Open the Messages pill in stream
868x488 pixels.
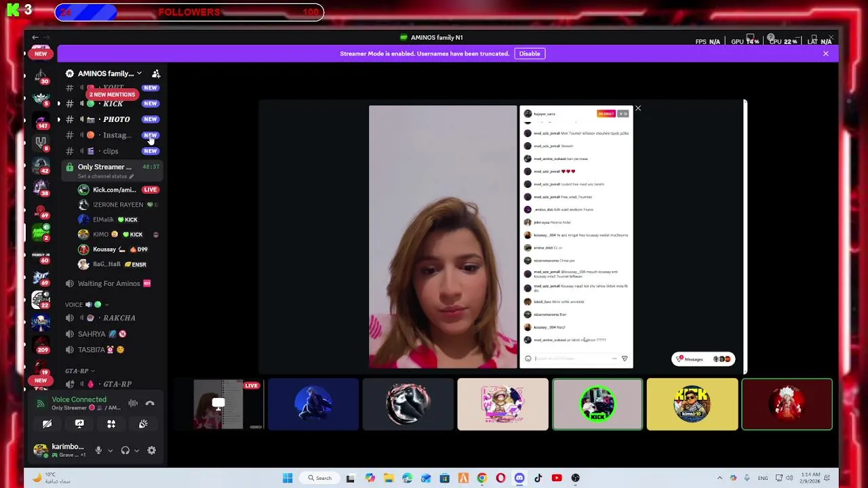click(x=703, y=359)
